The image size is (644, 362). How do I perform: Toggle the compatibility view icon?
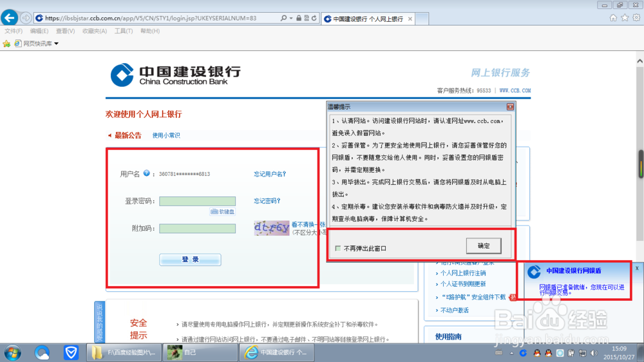(307, 18)
